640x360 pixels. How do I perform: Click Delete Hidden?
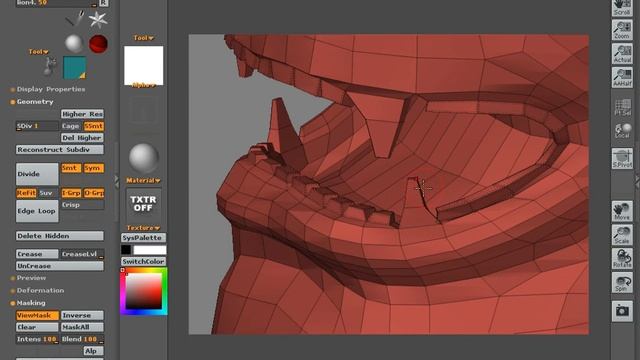60,236
